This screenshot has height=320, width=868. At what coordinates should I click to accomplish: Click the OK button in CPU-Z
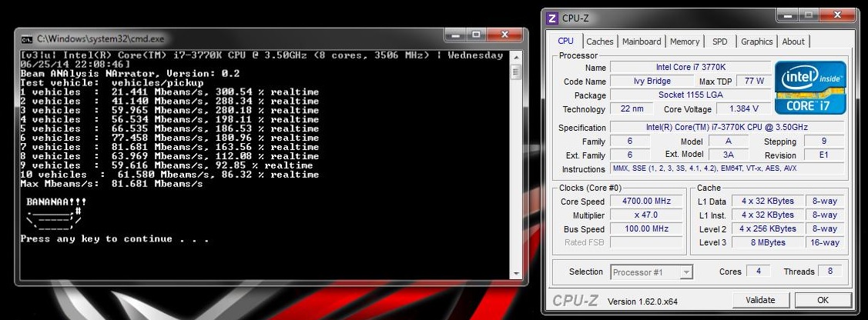click(x=823, y=300)
